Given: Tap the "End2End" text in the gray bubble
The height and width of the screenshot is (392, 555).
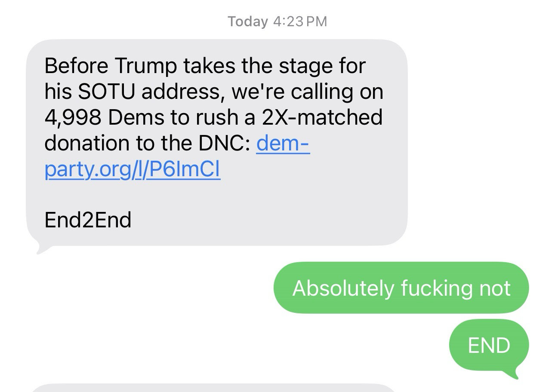Looking at the screenshot, I should point(88,220).
